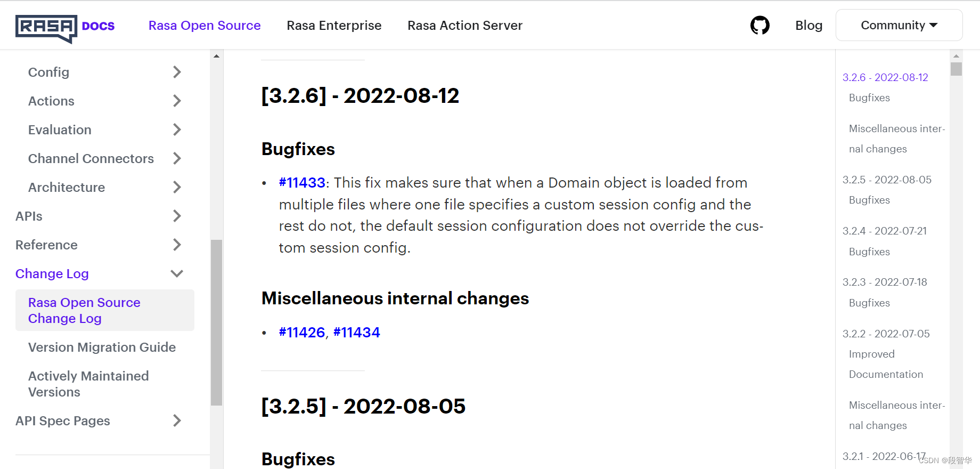Switch to the Rasa Open Source tab
The image size is (980, 469).
pos(205,25)
